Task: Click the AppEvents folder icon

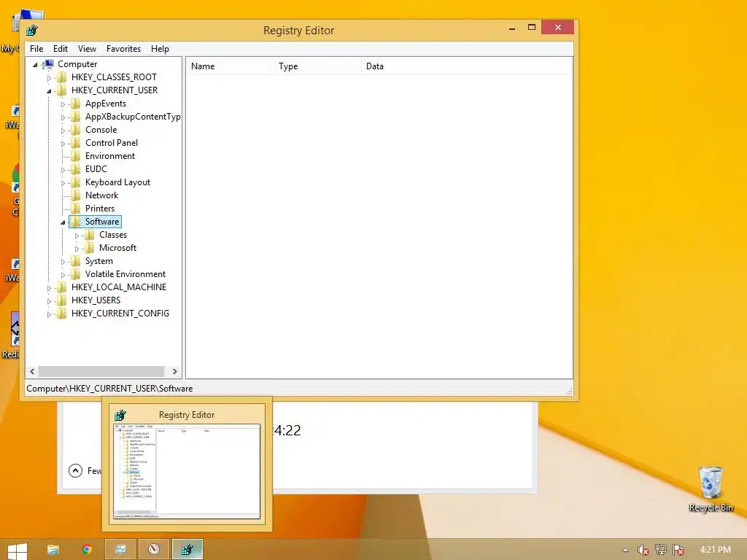Action: coord(75,104)
